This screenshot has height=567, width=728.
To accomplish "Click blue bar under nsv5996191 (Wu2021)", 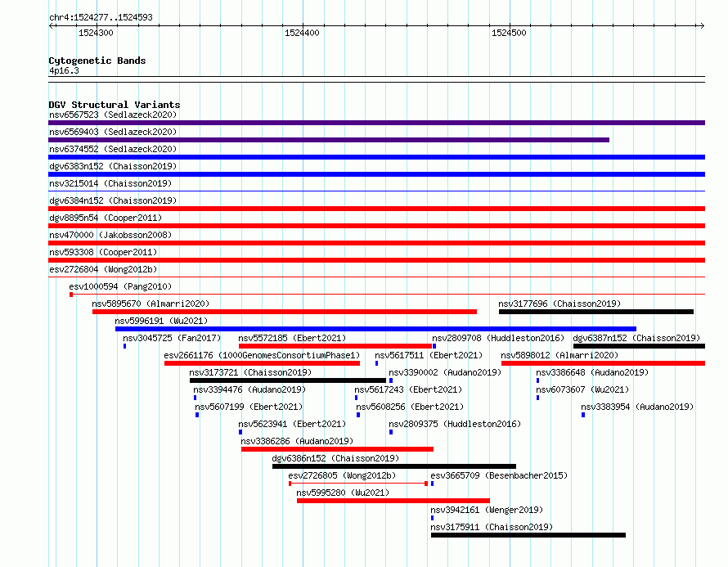I will pos(375,329).
